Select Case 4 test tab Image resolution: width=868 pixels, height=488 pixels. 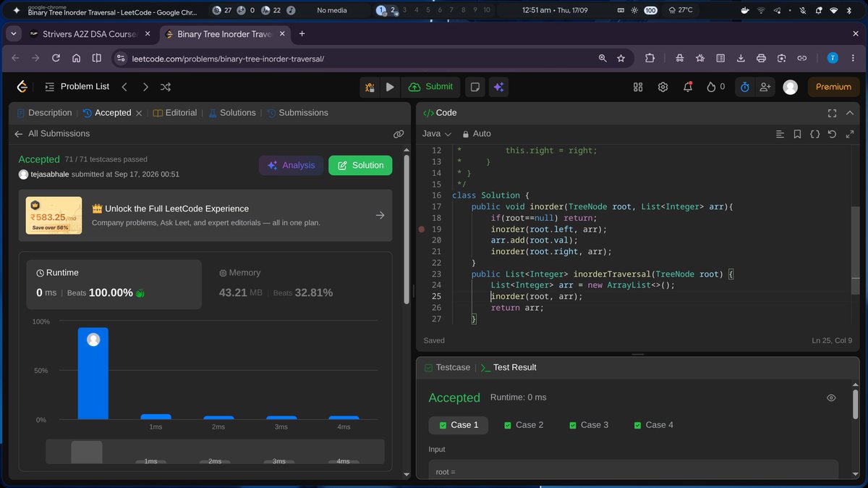653,425
